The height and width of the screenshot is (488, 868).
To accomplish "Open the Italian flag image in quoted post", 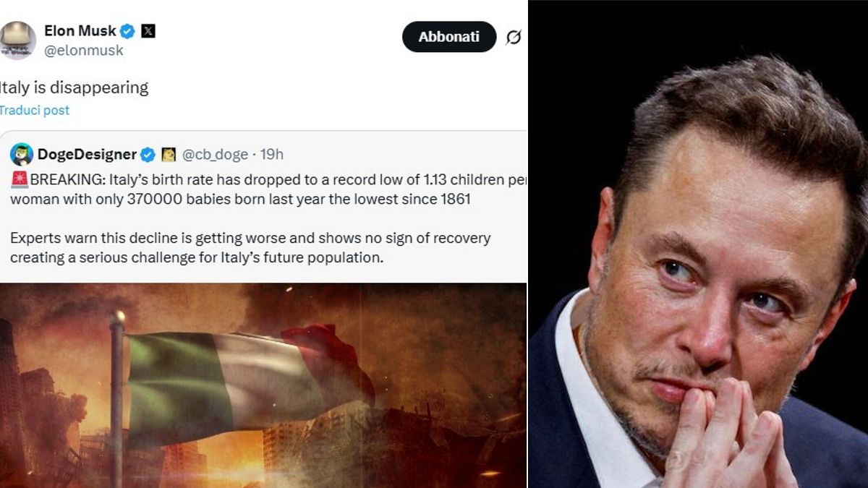I will pos(263,385).
